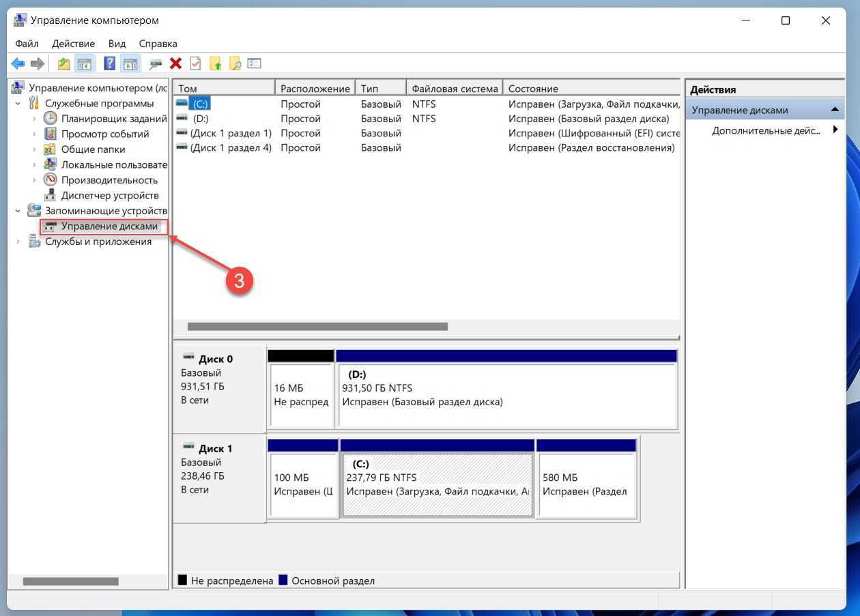Viewport: 860px width, 616px height.
Task: Click the drive icon of (D:) volume row
Action: [x=182, y=118]
